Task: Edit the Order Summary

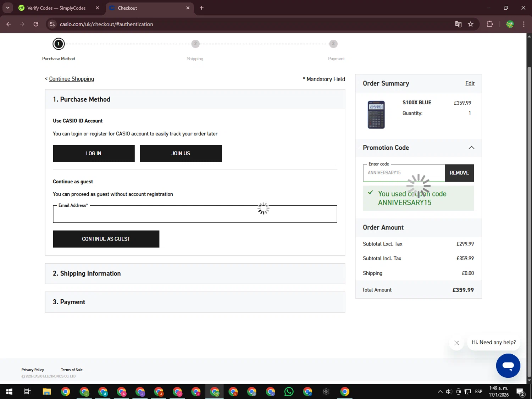Action: pyautogui.click(x=470, y=83)
